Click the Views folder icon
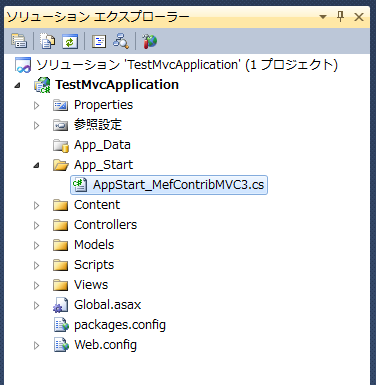Image resolution: width=376 pixels, height=385 pixels. click(61, 285)
